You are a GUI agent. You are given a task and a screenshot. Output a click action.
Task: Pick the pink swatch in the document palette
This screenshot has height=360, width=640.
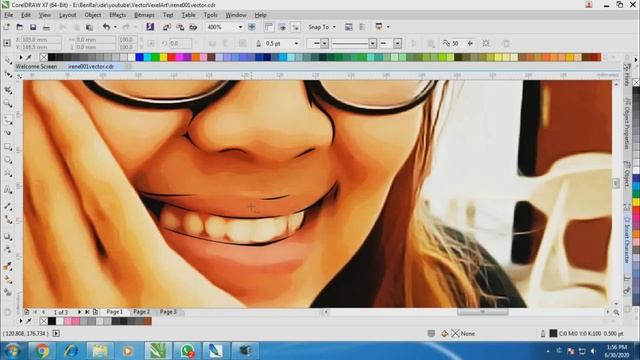[68, 321]
